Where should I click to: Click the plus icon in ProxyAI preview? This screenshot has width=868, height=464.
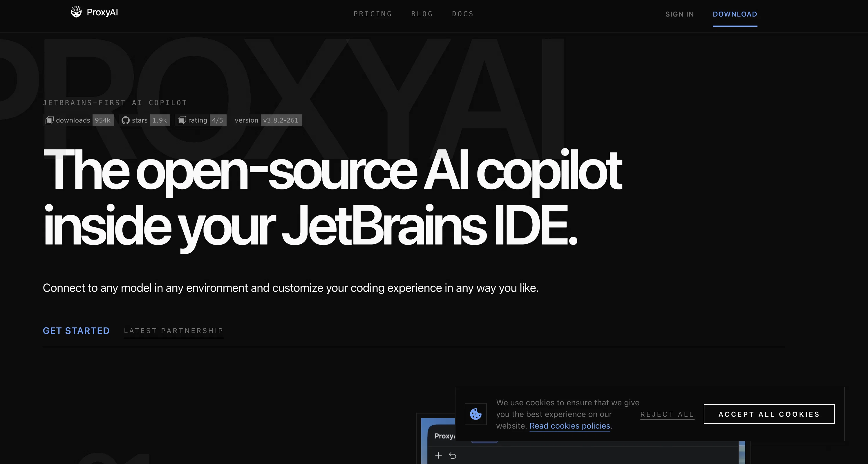click(x=438, y=456)
